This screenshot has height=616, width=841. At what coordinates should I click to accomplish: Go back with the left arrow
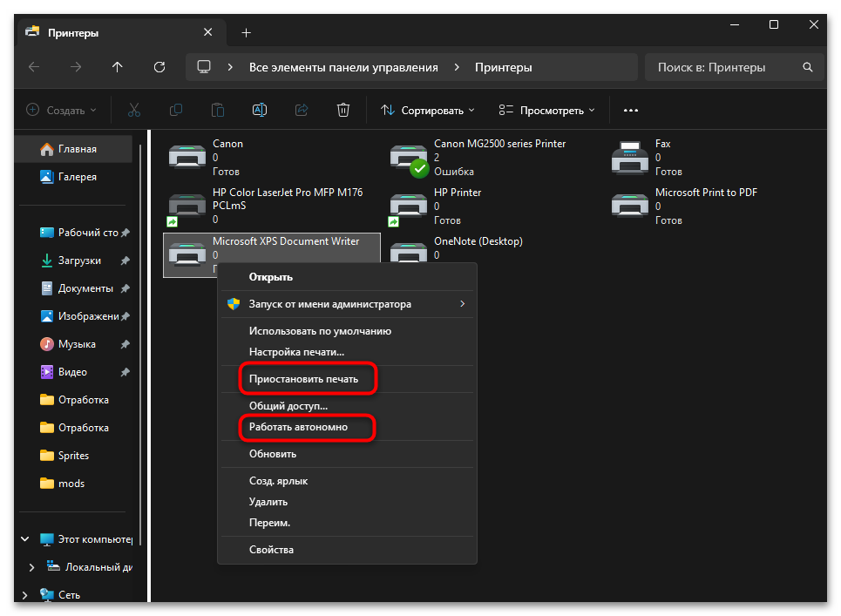pos(34,67)
